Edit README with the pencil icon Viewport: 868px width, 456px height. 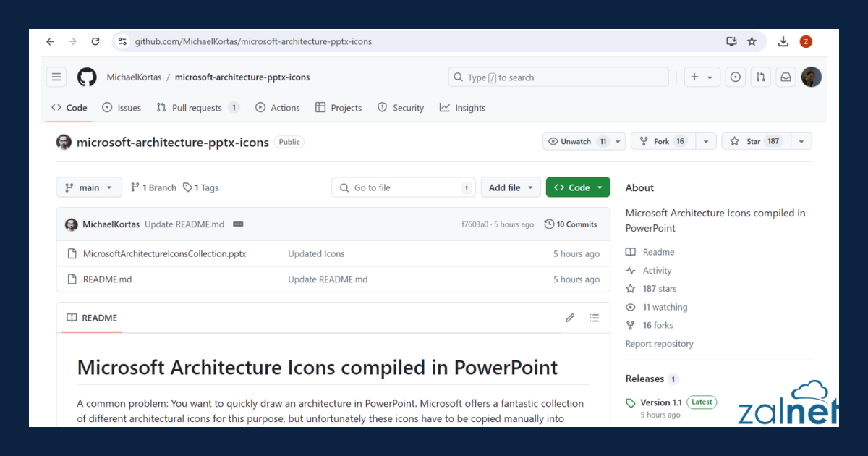pos(570,318)
